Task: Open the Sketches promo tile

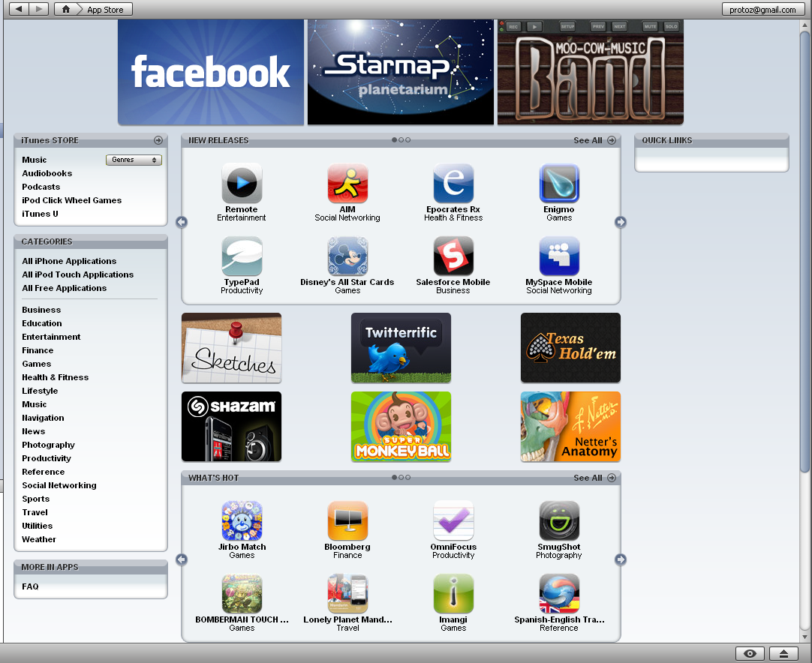Action: 231,348
